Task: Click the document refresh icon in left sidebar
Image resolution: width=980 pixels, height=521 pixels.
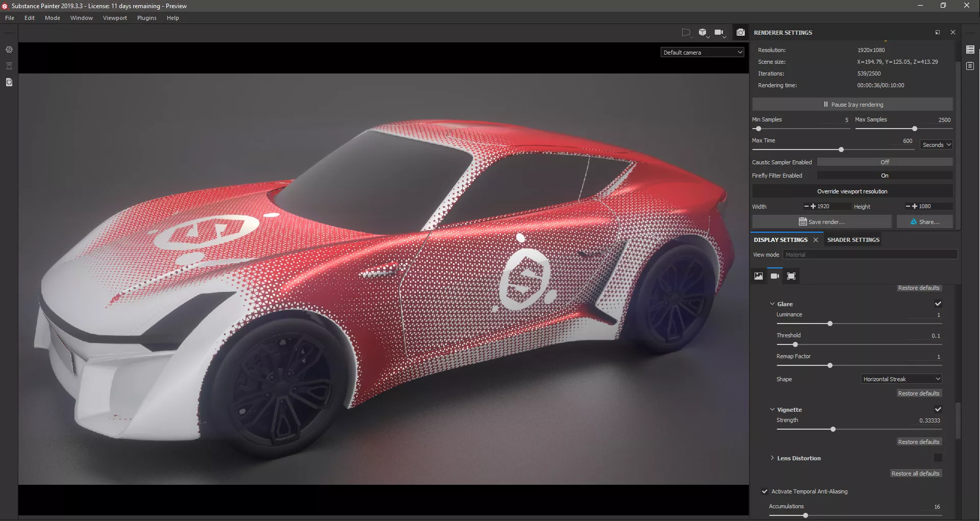Action: click(9, 82)
